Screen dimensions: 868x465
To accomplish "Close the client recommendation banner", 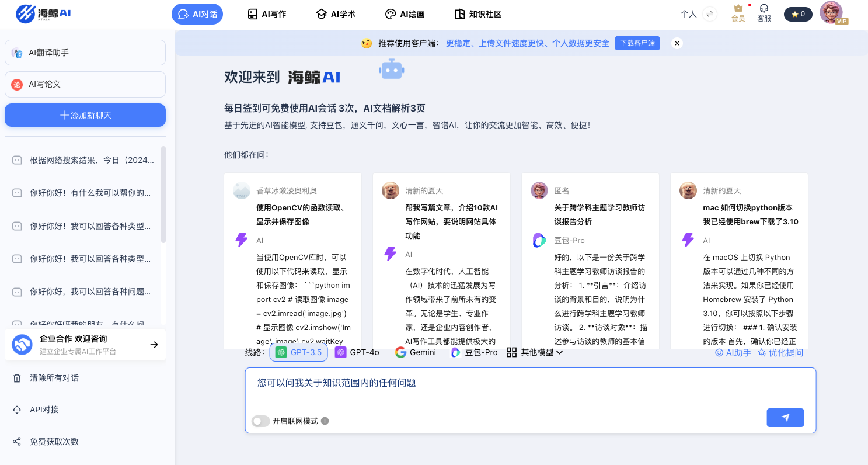I will [x=677, y=43].
